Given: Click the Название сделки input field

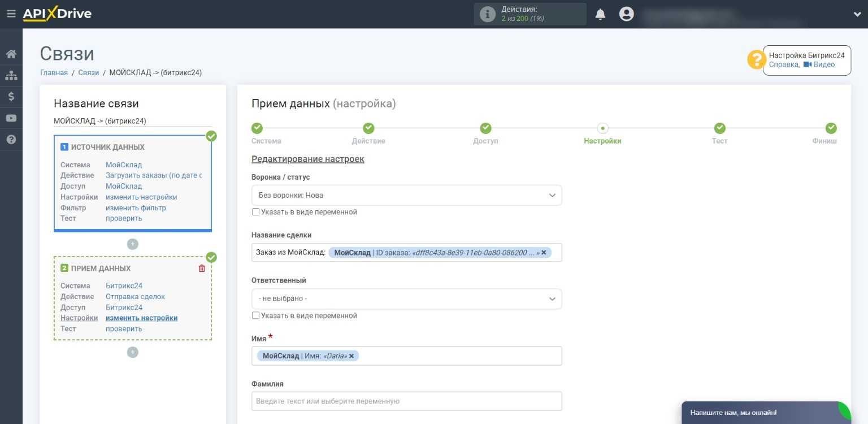Looking at the screenshot, I should [407, 253].
